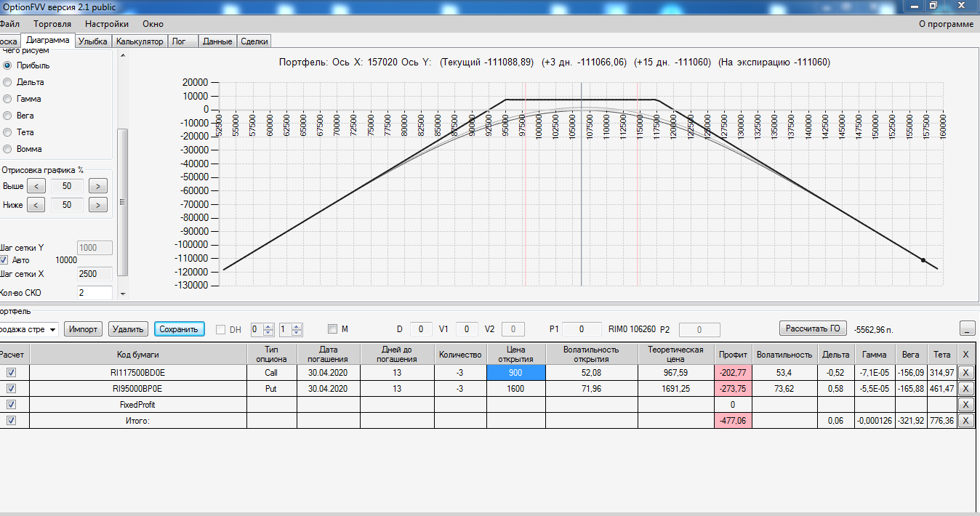Screen dimensions: 980x516
Task: Click the profit cell -273,75
Action: (x=733, y=388)
